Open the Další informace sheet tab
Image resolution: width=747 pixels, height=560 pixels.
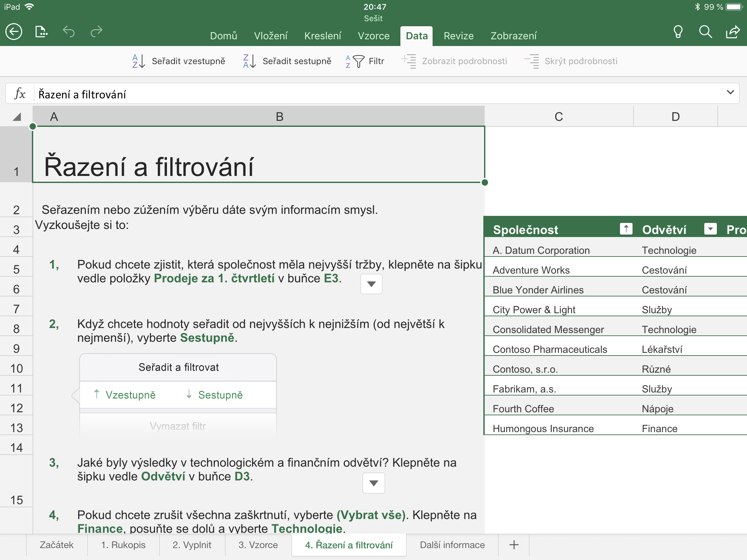pos(452,545)
